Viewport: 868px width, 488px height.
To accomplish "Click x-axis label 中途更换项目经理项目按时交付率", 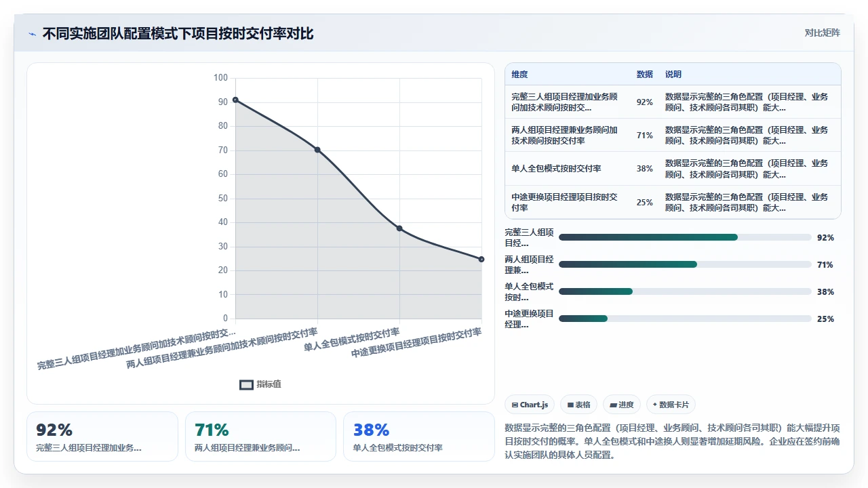I will point(416,343).
